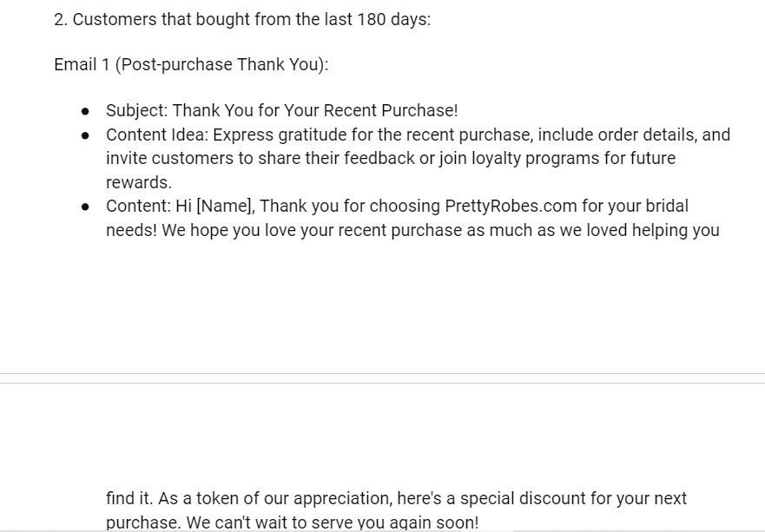
Task: Click the line starting with "find it. As a token"
Action: tap(396, 498)
